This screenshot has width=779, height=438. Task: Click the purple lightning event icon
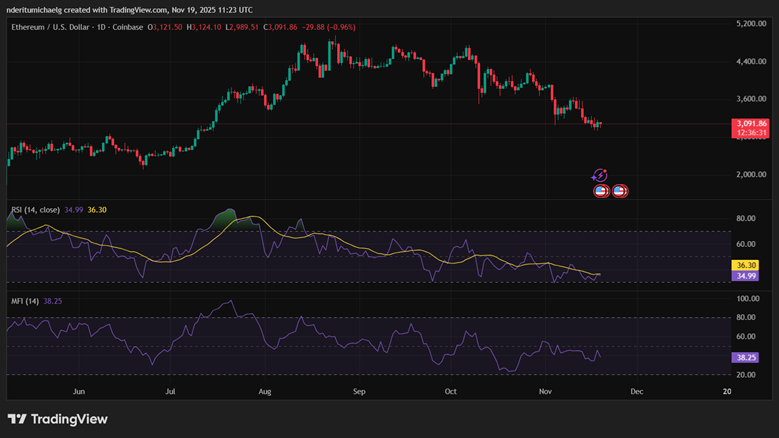coord(600,175)
